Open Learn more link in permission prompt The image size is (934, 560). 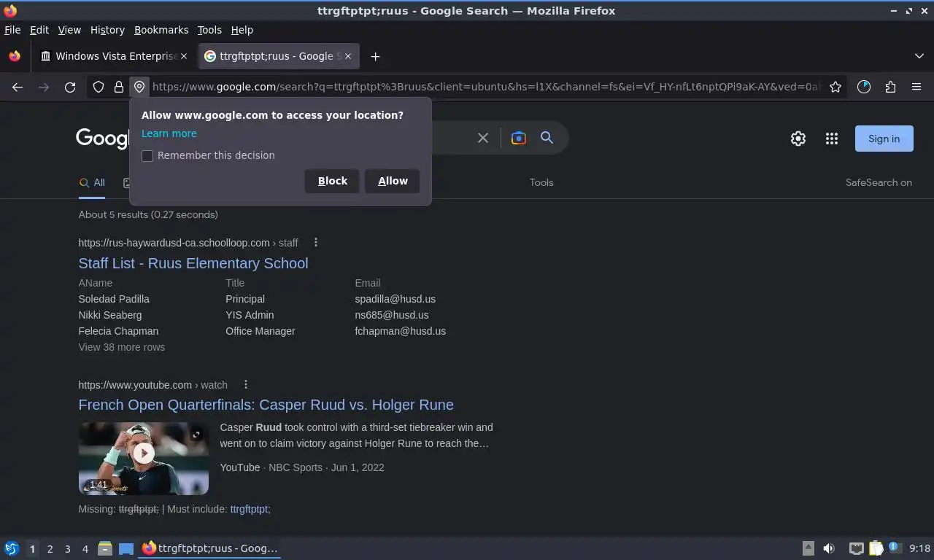pos(169,133)
